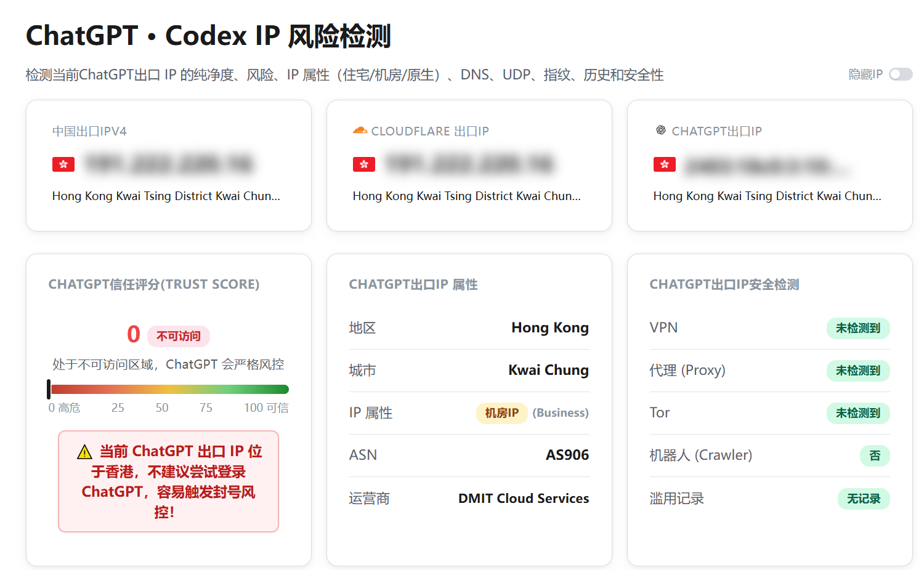Click the Tor row label

[660, 412]
